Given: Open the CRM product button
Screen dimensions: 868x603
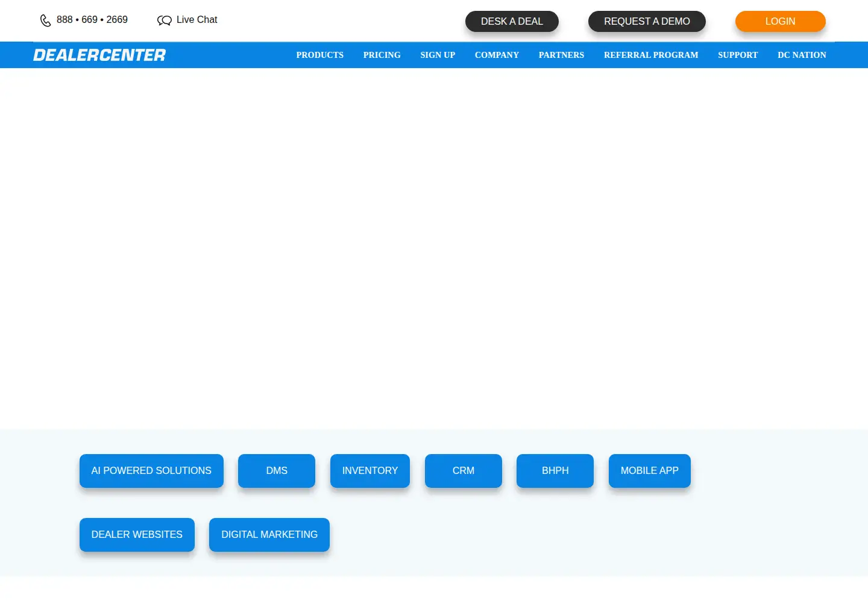Looking at the screenshot, I should pos(464,471).
